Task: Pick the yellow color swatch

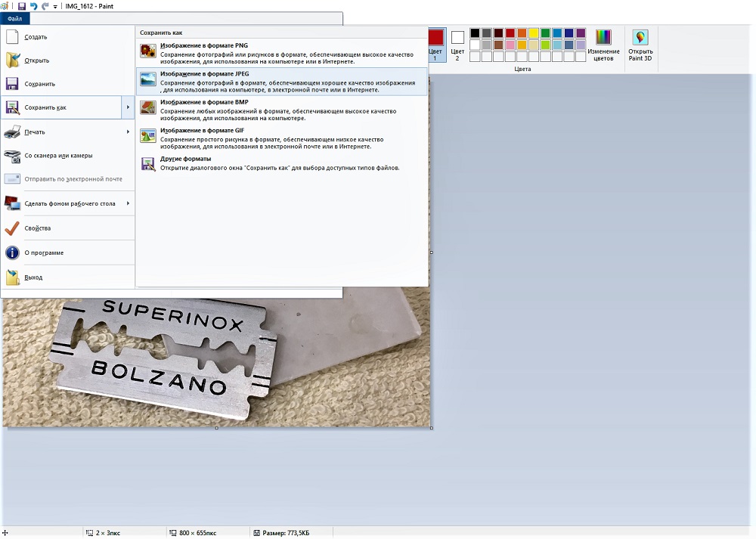Action: click(534, 33)
